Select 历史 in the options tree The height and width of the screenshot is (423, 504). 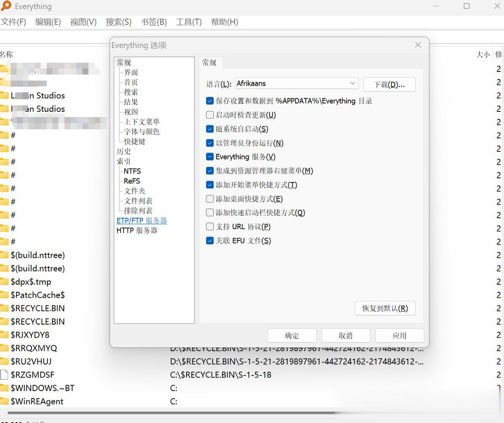tap(123, 151)
